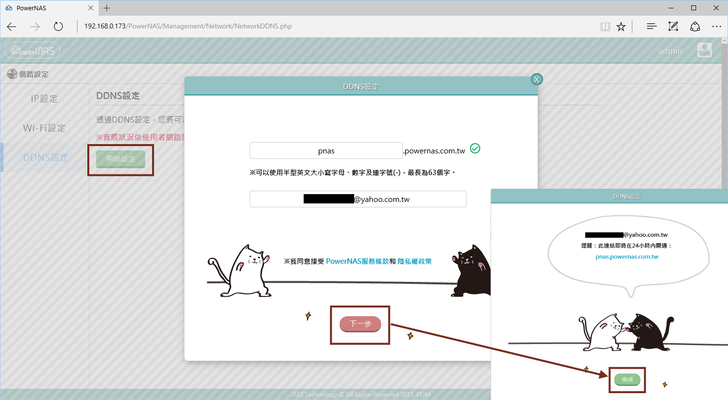The height and width of the screenshot is (400, 728).
Task: Click the network settings globe icon
Action: (12, 74)
